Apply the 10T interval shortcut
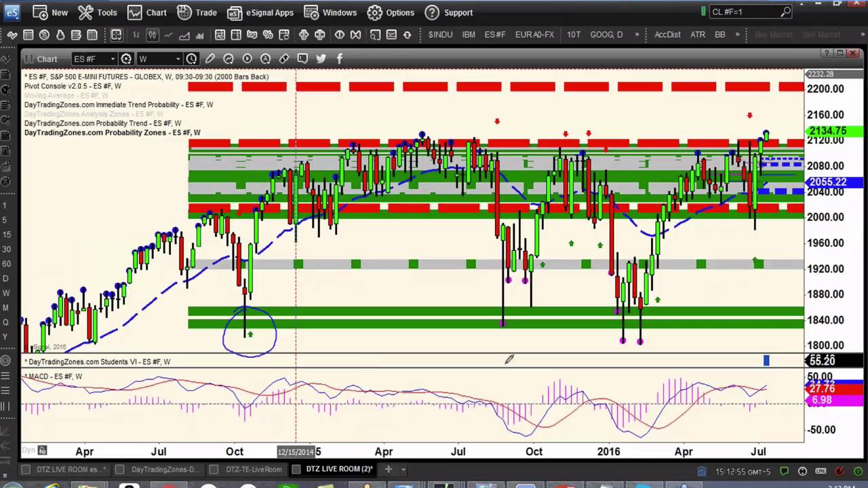 point(574,35)
